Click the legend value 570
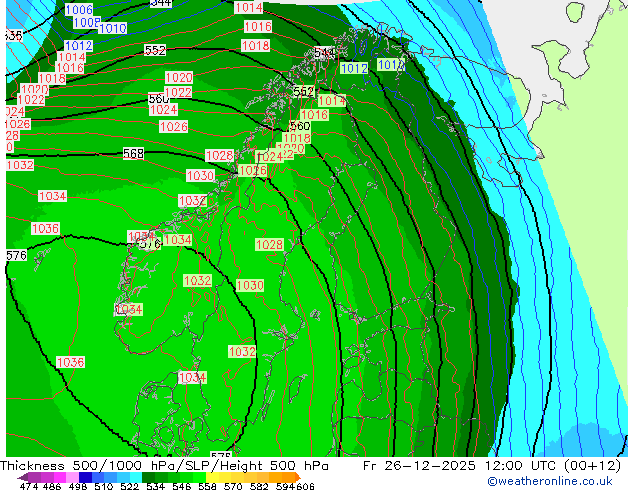 (x=233, y=486)
